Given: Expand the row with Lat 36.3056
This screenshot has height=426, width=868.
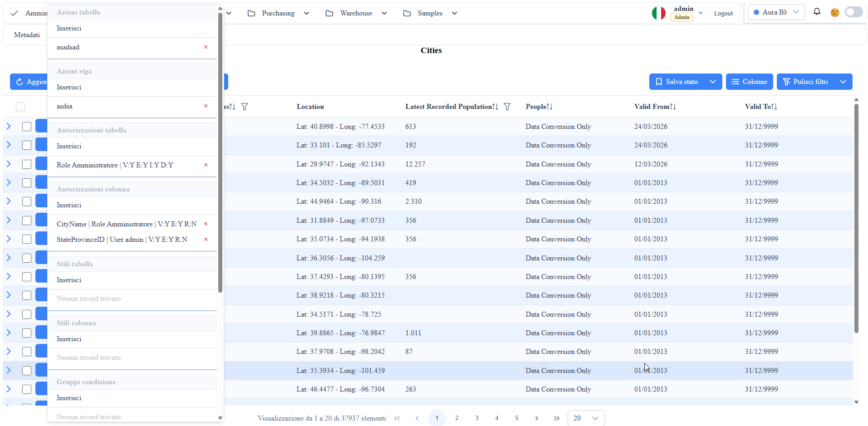Looking at the screenshot, I should (x=9, y=258).
